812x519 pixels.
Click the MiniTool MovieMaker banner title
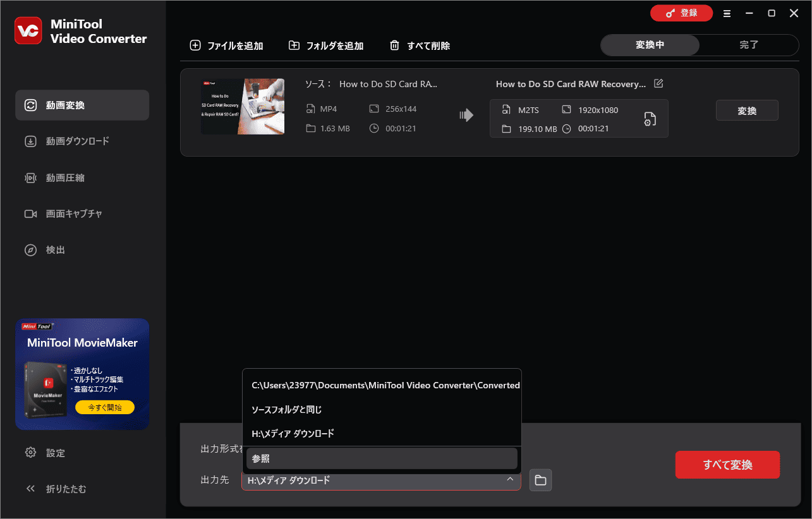tap(82, 343)
